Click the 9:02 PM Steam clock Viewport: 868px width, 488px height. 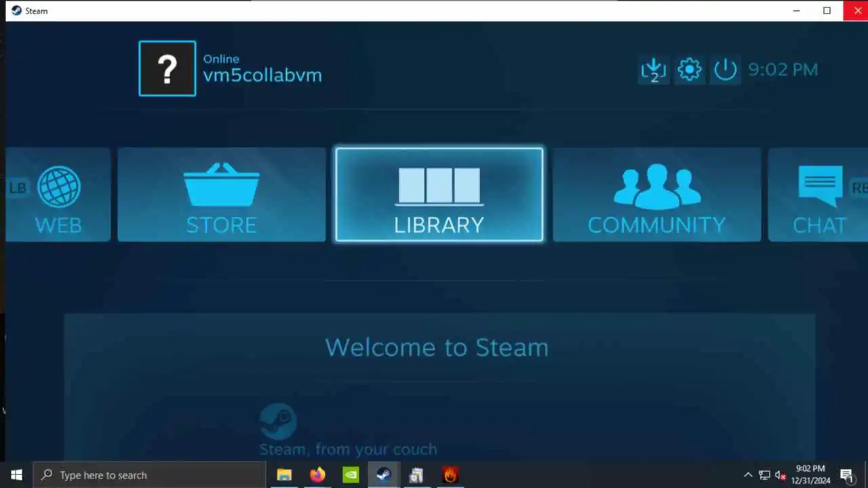point(783,70)
